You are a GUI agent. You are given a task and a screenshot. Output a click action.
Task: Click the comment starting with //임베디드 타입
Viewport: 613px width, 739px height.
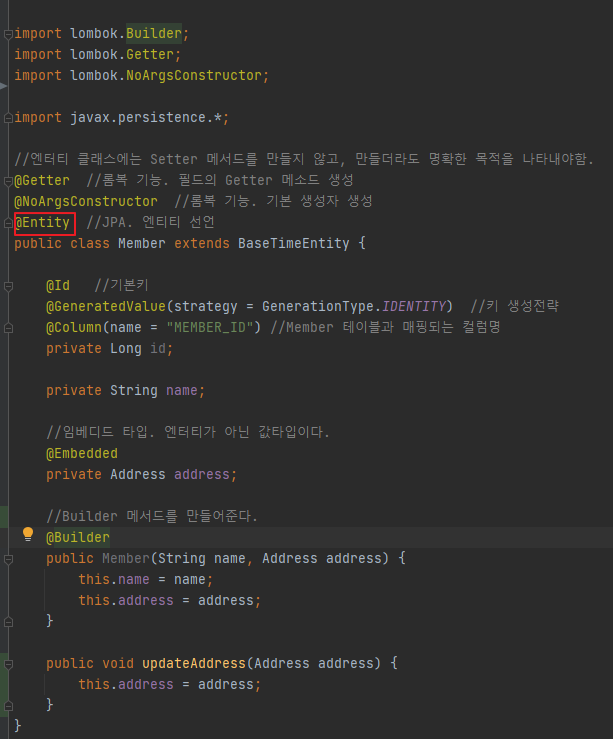[x=188, y=432]
